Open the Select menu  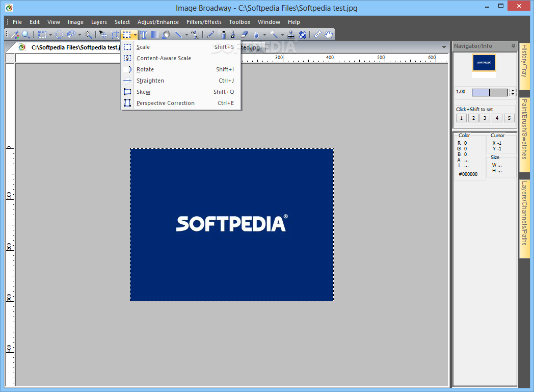(122, 22)
